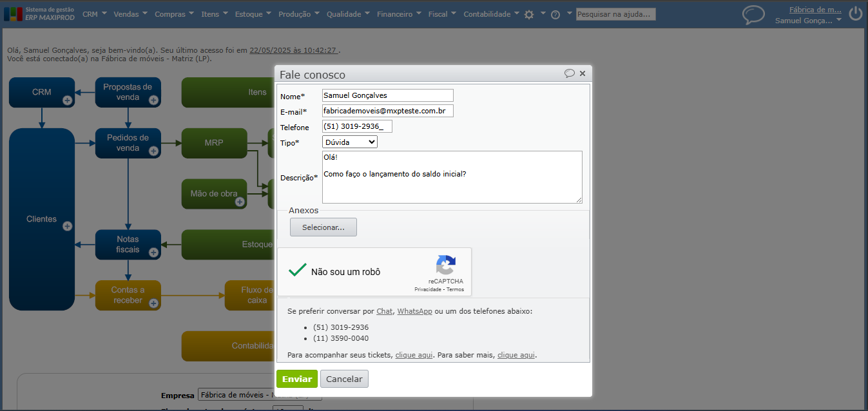Image resolution: width=868 pixels, height=411 pixels.
Task: Click plus icon on Propostas de venda block
Action: (153, 100)
